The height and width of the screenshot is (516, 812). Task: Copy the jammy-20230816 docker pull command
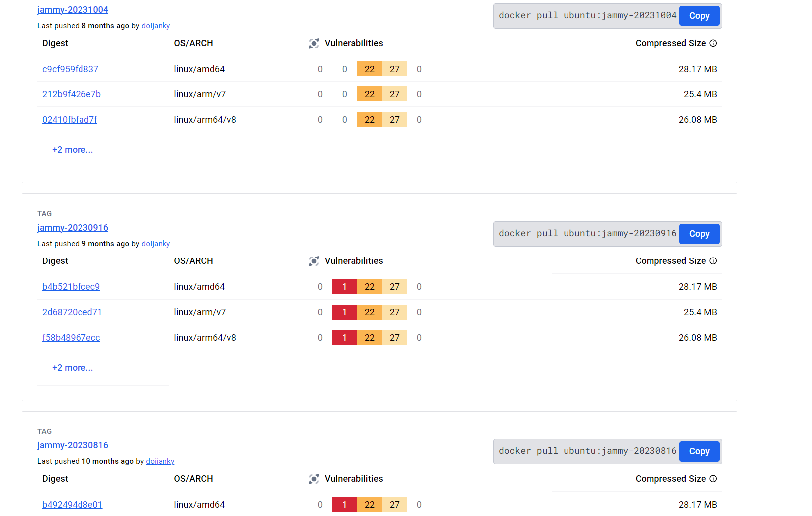699,451
